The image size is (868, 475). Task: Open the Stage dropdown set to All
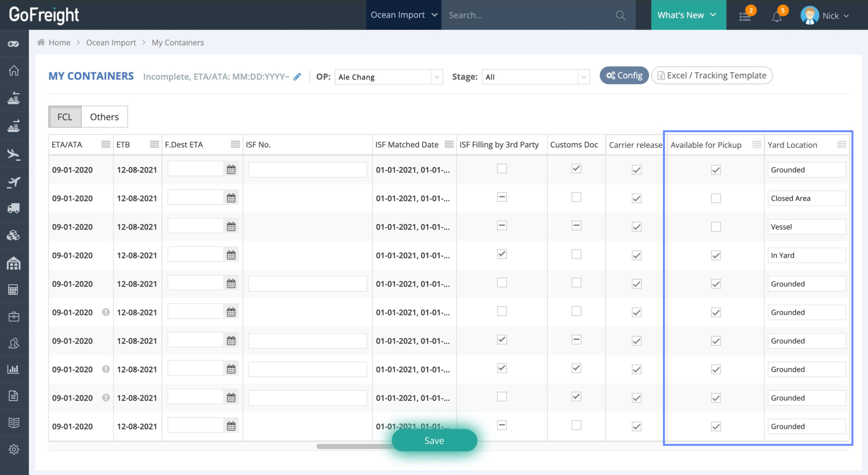coord(535,77)
